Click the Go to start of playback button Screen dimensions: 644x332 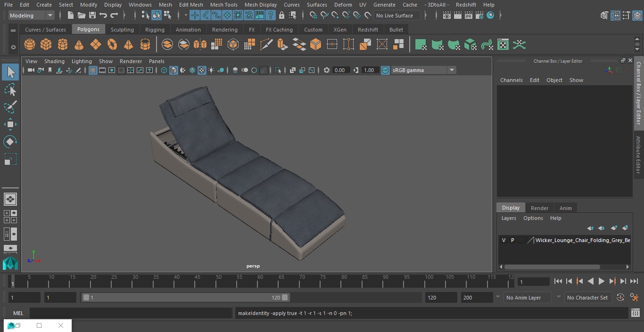coord(558,281)
